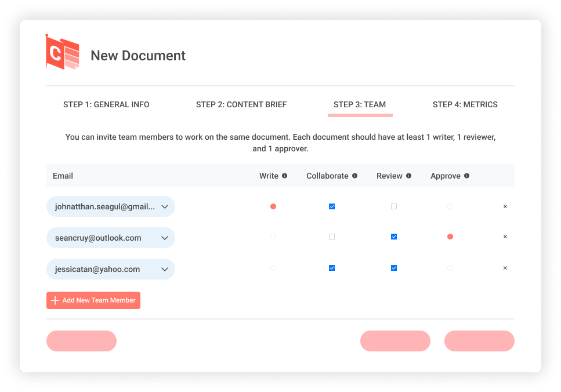561x392 pixels.
Task: Select Approve radio for jessicatan@yahoo.com
Action: click(450, 268)
